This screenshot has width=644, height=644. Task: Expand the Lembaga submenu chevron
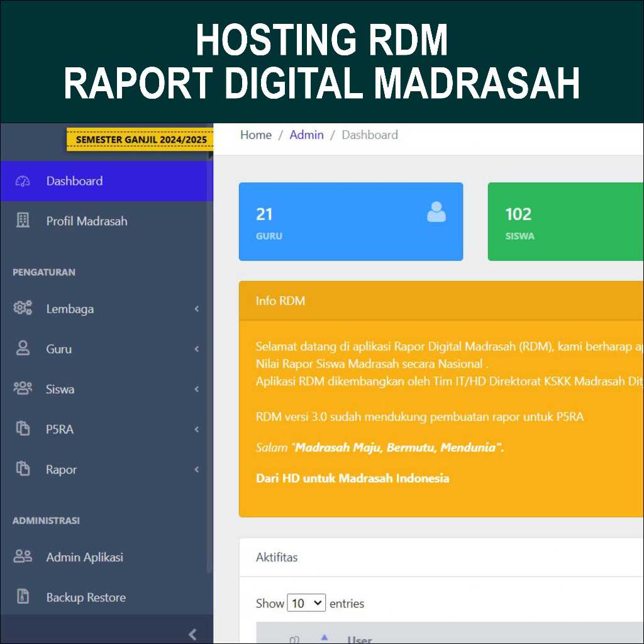point(196,309)
